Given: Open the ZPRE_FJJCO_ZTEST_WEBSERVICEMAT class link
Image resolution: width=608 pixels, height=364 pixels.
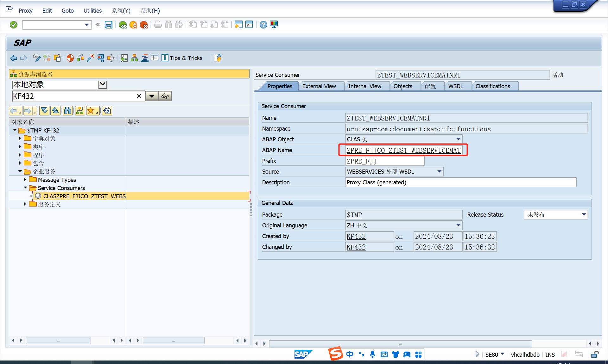Looking at the screenshot, I should pyautogui.click(x=403, y=150).
